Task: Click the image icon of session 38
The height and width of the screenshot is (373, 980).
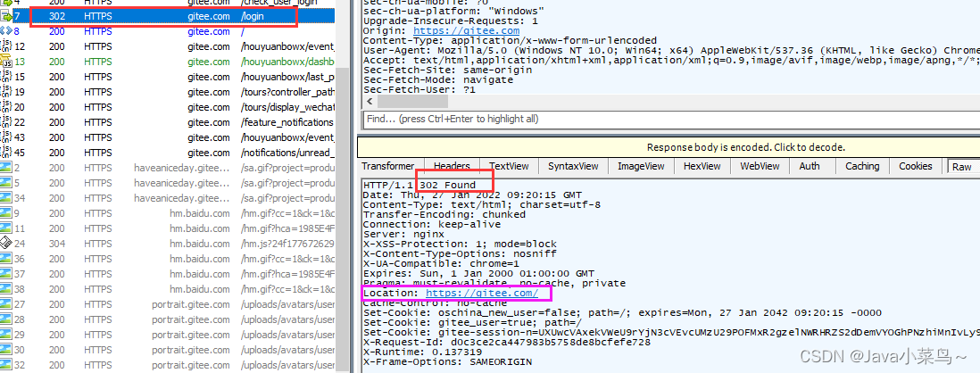Action: [x=6, y=289]
